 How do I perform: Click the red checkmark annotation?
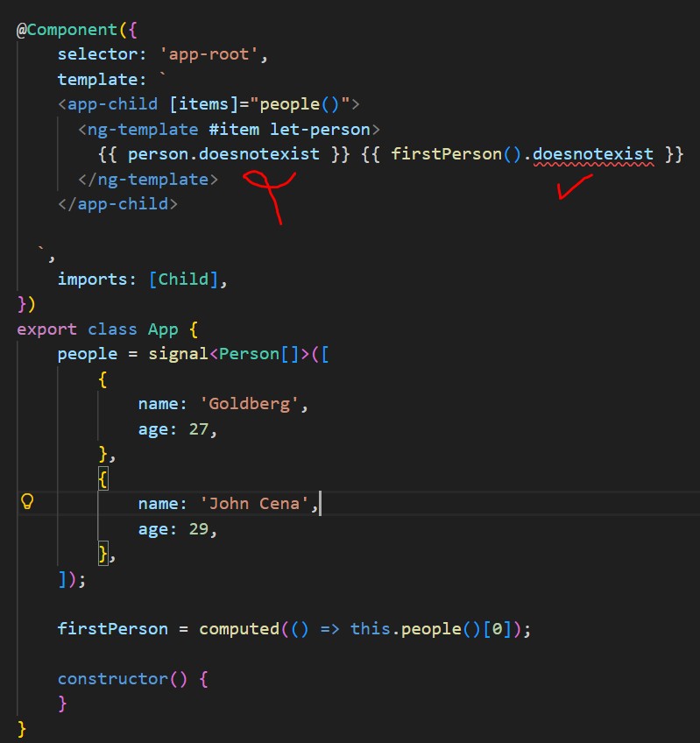tap(575, 187)
